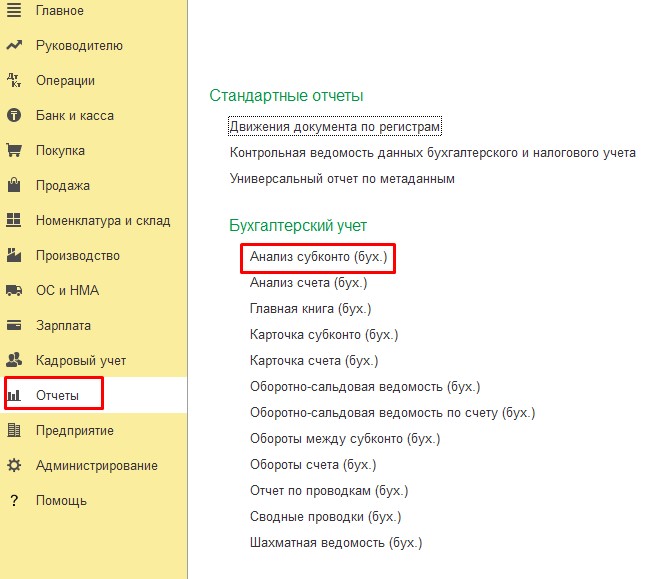Viewport: 668px width, 579px height.
Task: Click the Стандартные отчеты heading
Action: (x=286, y=95)
